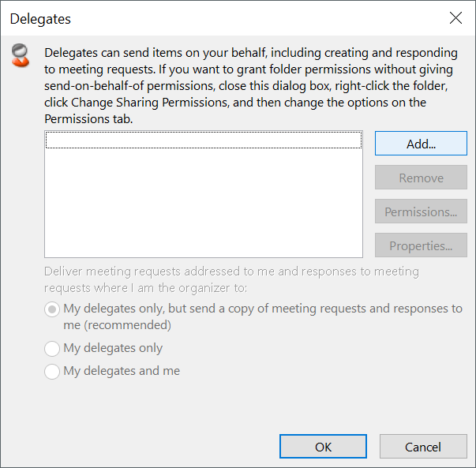Click the delegate person icon
The width and height of the screenshot is (476, 468).
(21, 55)
